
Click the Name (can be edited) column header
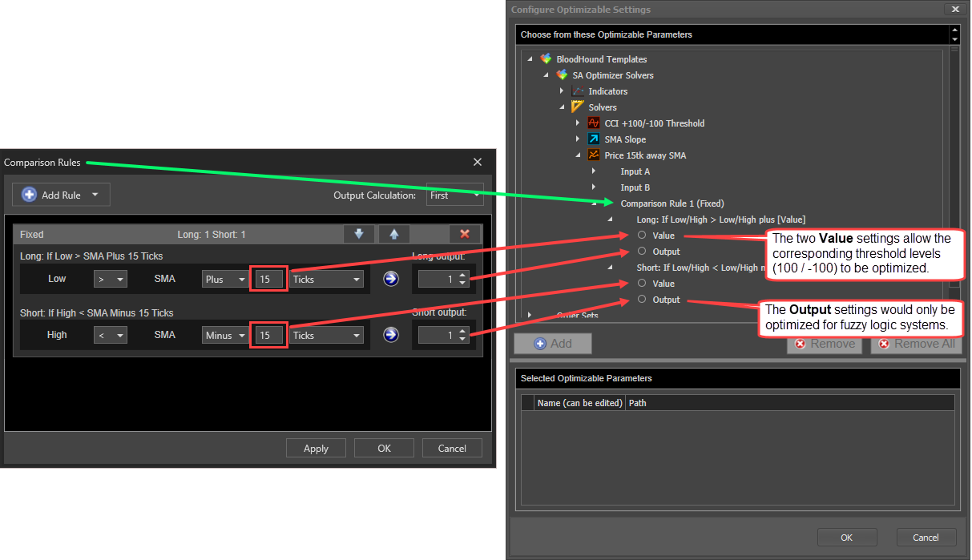[579, 403]
